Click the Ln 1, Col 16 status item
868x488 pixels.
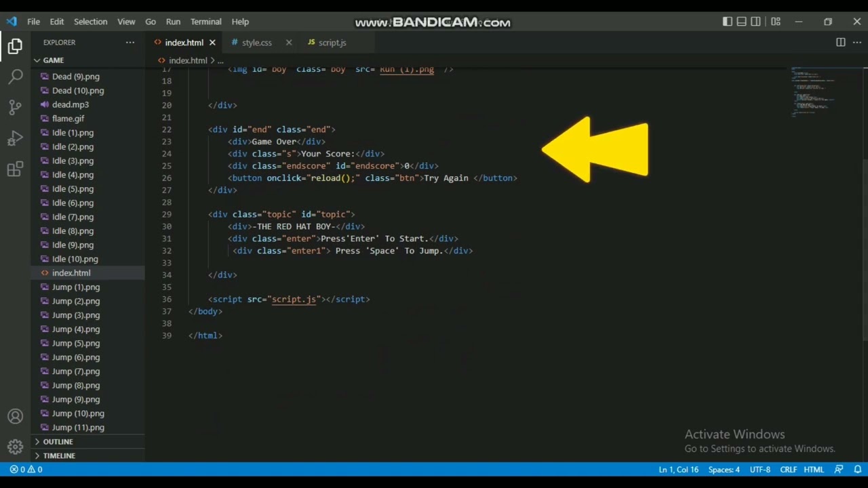[x=678, y=469]
